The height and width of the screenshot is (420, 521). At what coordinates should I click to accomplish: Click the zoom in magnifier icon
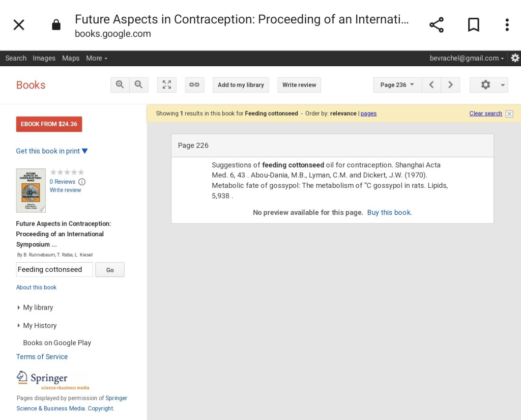pyautogui.click(x=120, y=85)
